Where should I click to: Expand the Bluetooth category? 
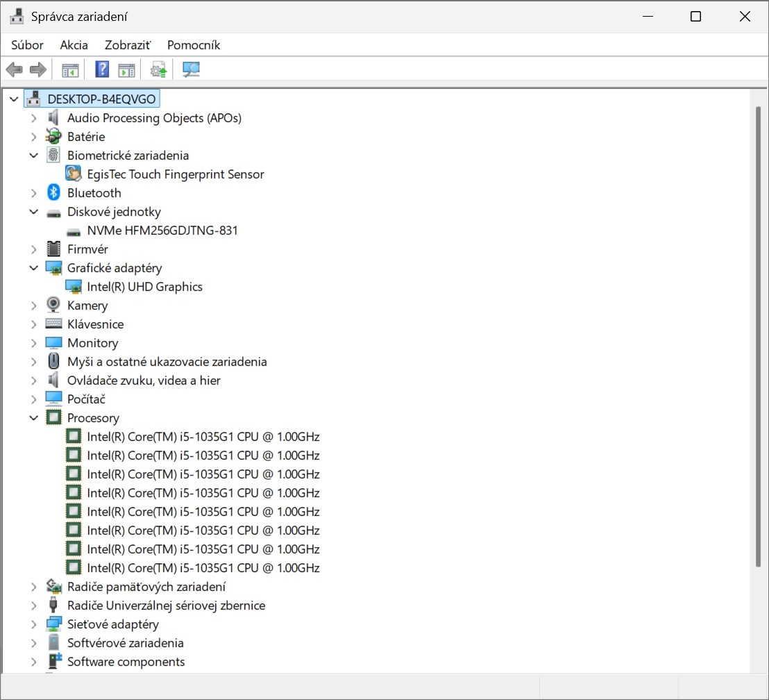(x=34, y=193)
